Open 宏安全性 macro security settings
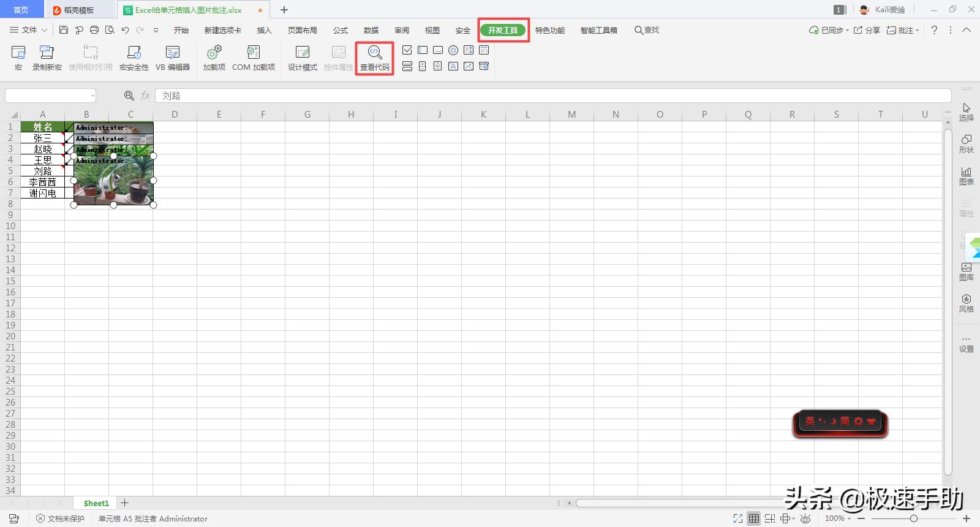The width and height of the screenshot is (980, 527). tap(134, 58)
